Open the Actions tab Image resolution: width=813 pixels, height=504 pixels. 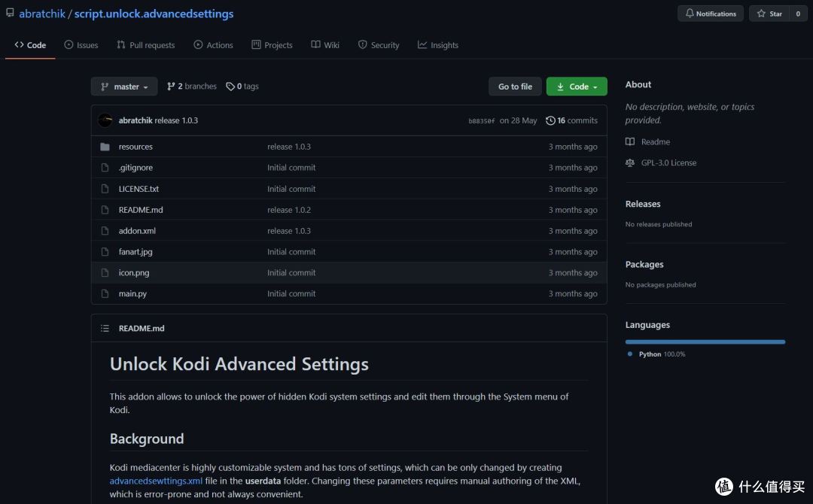(213, 45)
